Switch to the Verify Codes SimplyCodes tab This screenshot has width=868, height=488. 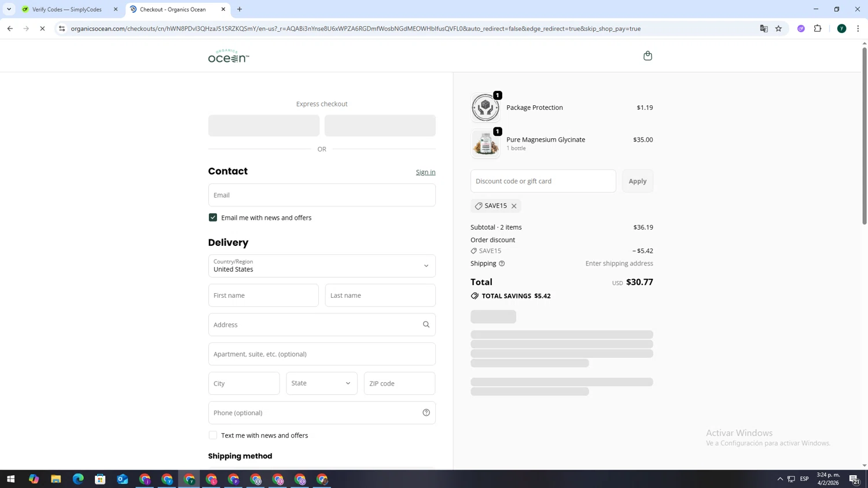pos(67,9)
